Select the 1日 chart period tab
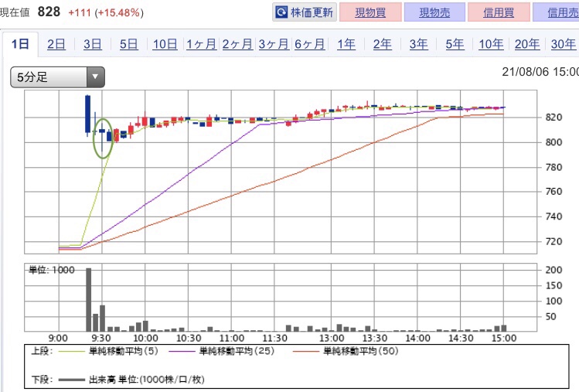579x392 pixels. [x=20, y=44]
